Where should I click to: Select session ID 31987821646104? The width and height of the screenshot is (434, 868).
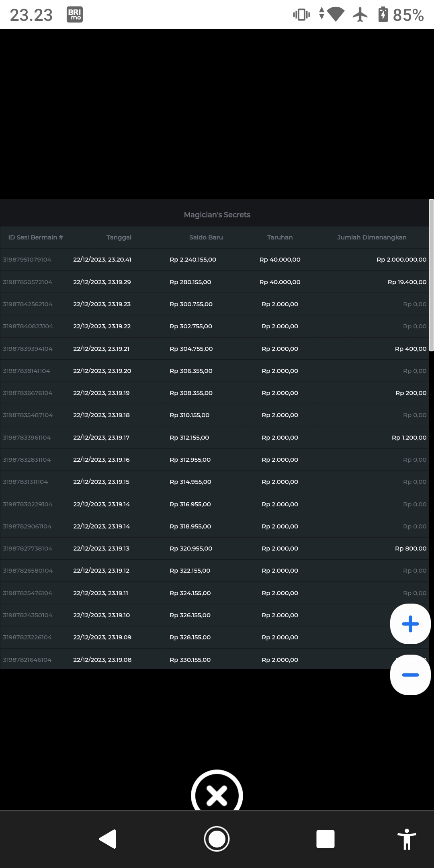[x=27, y=660]
